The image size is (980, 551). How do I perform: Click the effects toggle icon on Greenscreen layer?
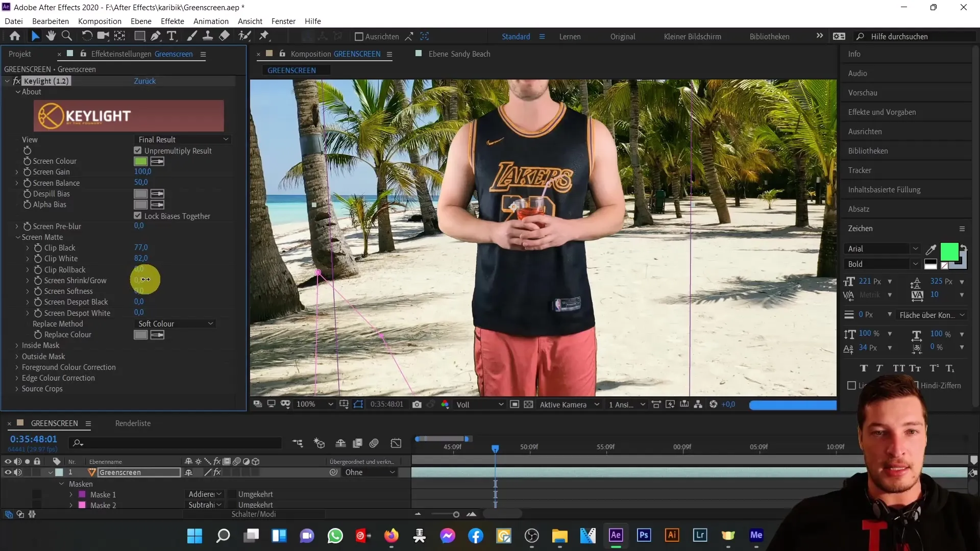(217, 472)
